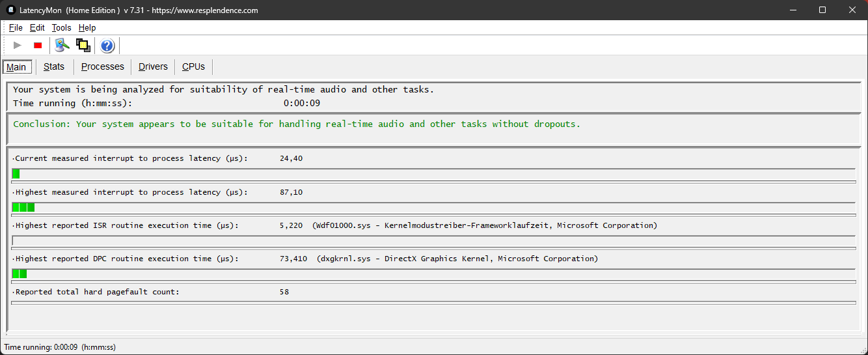
Task: Click the grayed-out Start monitoring play icon
Action: tap(18, 45)
